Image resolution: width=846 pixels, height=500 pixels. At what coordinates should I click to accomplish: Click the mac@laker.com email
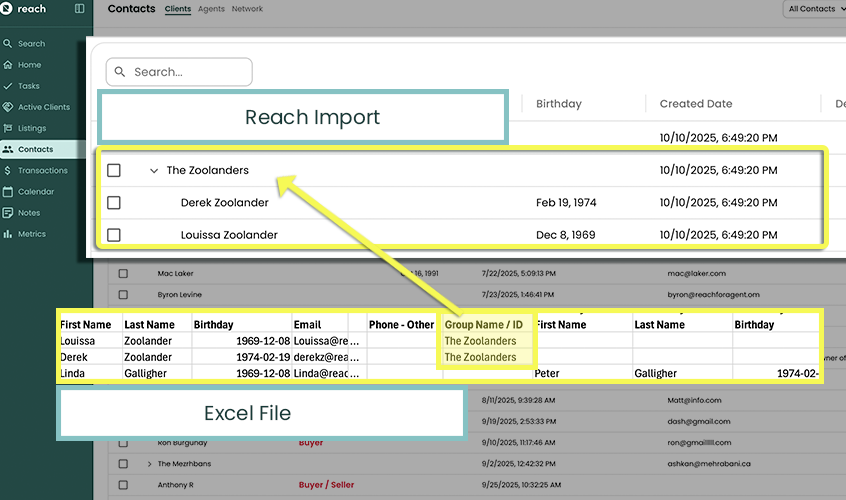coord(697,273)
